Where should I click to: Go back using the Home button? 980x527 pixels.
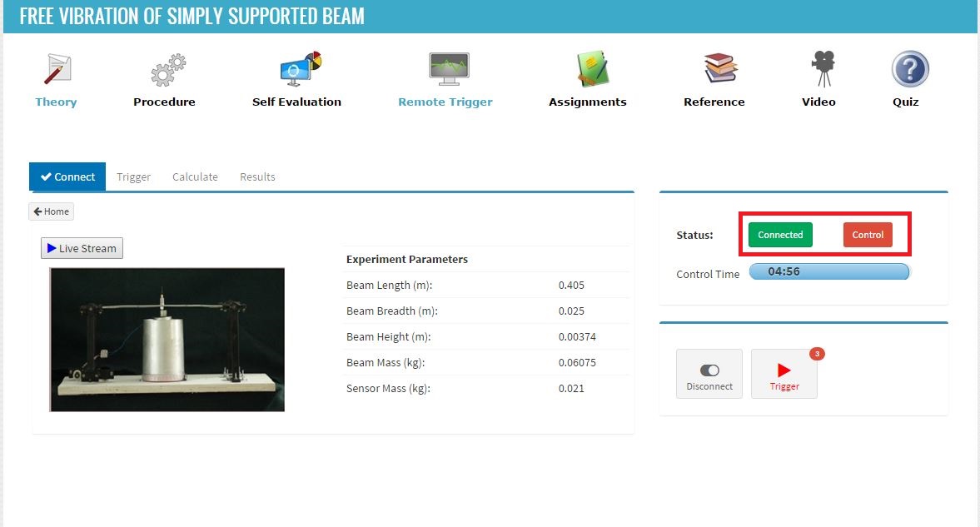(52, 211)
